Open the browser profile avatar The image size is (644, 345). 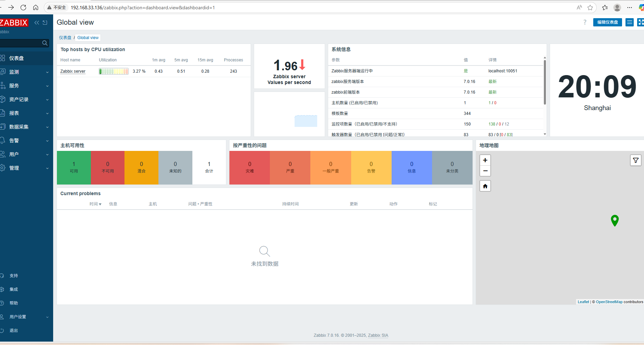coord(617,8)
